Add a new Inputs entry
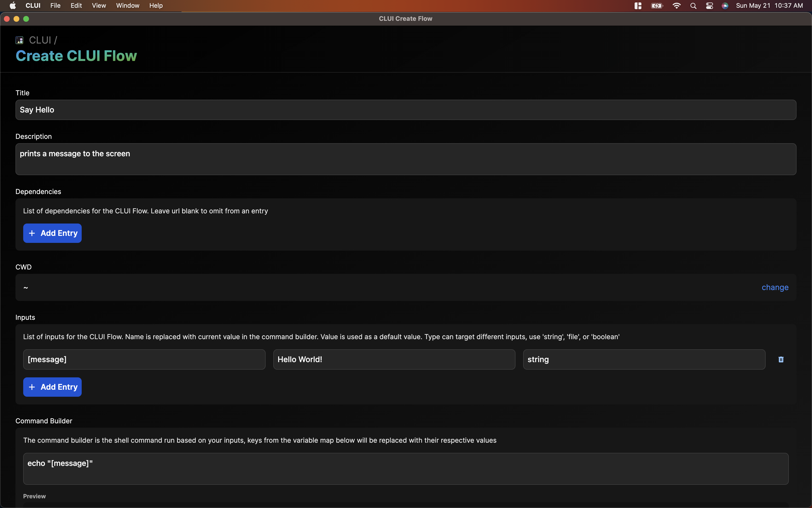This screenshot has width=812, height=508. pyautogui.click(x=52, y=387)
